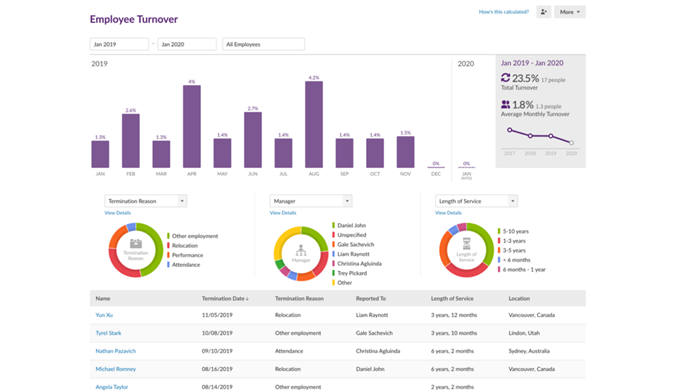Open View Details under Length of Service
The height and width of the screenshot is (391, 682).
pos(448,213)
